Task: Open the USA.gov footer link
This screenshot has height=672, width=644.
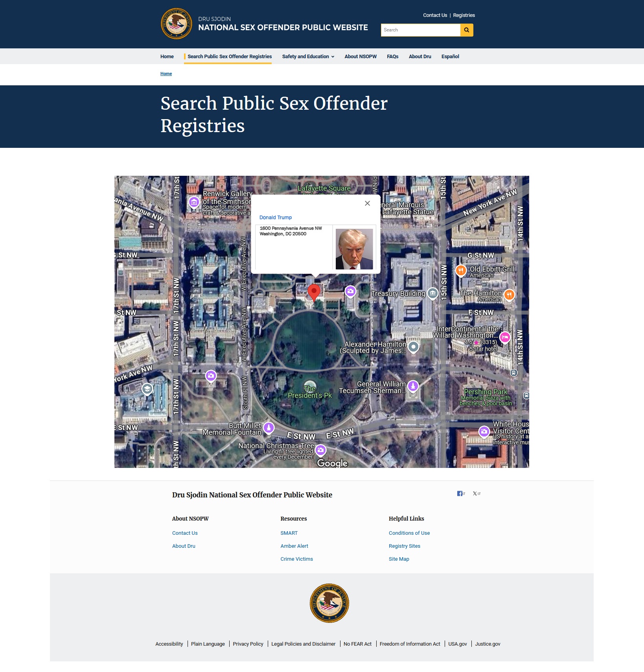Action: coord(458,644)
